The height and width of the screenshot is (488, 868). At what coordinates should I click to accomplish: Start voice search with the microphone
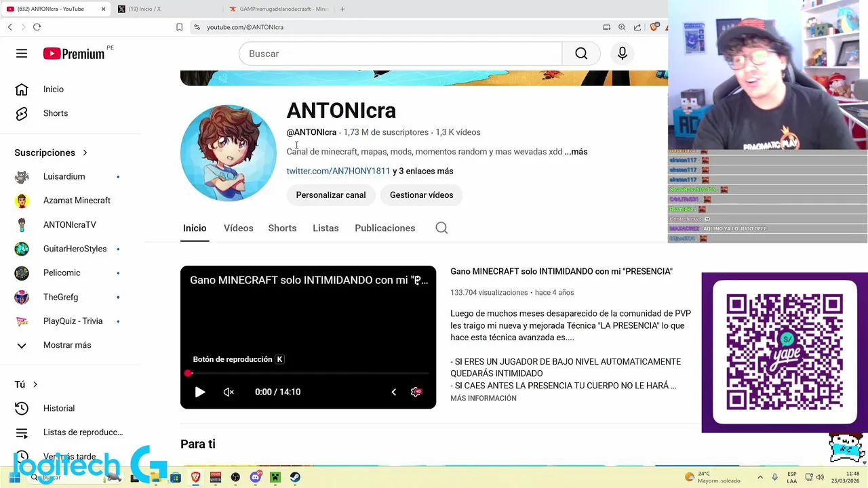click(623, 54)
